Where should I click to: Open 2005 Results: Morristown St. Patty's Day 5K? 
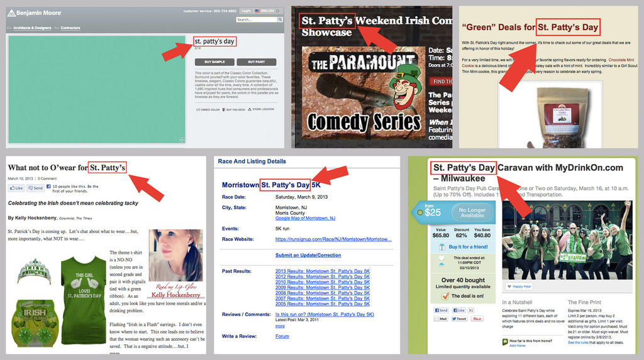pos(323,303)
